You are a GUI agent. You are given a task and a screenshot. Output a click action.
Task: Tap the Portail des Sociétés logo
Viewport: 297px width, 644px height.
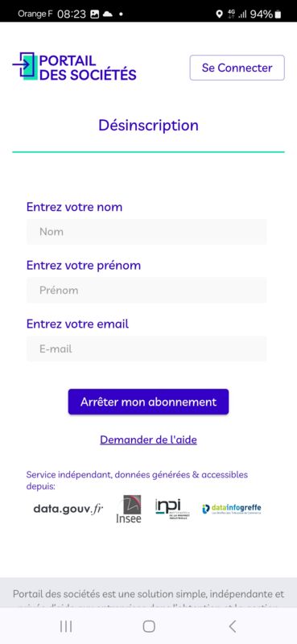[74, 67]
